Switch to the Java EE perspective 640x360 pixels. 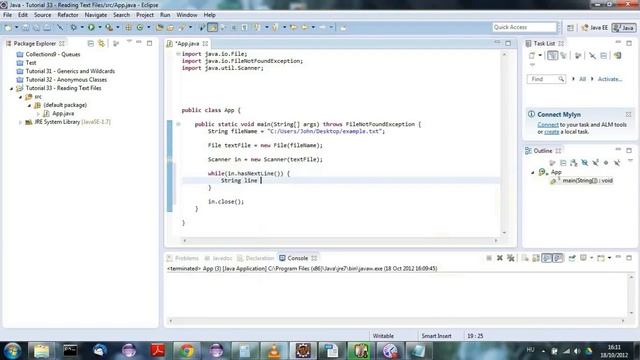pyautogui.click(x=594, y=28)
